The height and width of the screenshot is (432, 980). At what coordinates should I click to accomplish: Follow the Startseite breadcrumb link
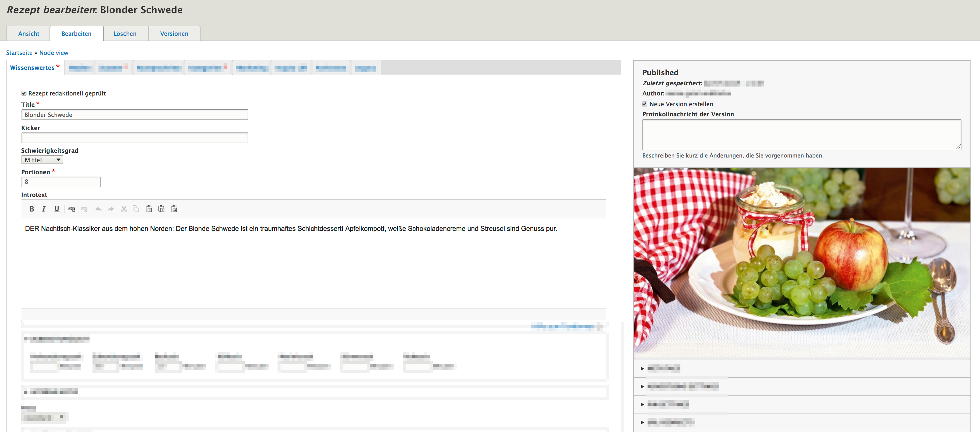click(19, 53)
